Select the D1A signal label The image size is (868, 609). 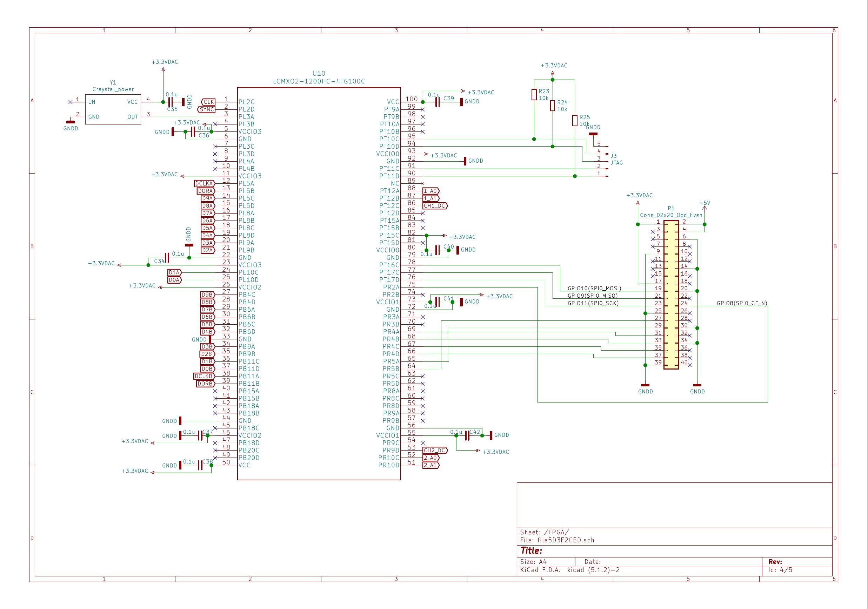pyautogui.click(x=174, y=272)
